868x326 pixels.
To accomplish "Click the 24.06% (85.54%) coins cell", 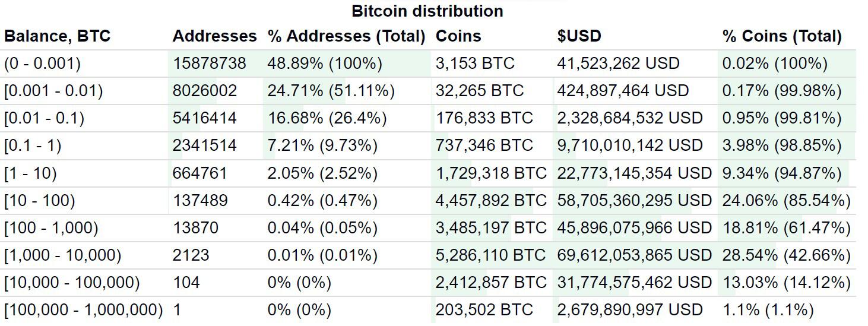I will 786,201.
